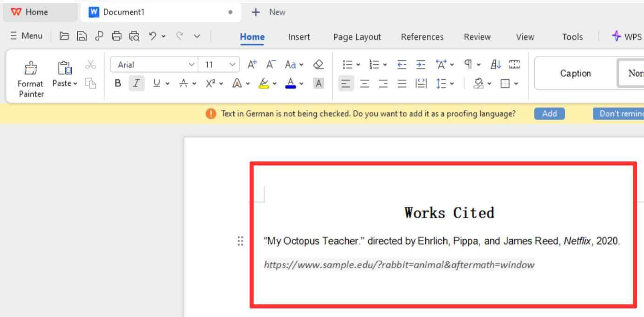Switch to the References ribbon tab
Viewport: 644px width, 317px height.
(x=422, y=36)
